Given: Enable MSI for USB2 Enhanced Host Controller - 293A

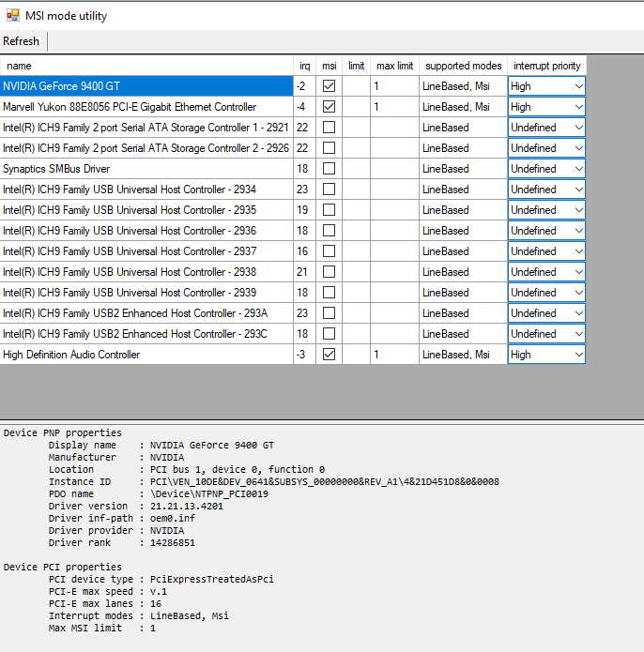Looking at the screenshot, I should coord(330,313).
